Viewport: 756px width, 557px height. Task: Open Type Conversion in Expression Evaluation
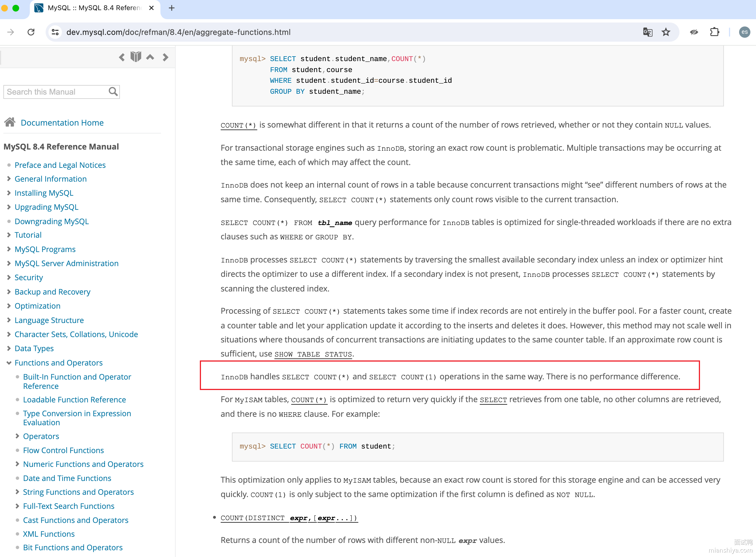coord(77,418)
